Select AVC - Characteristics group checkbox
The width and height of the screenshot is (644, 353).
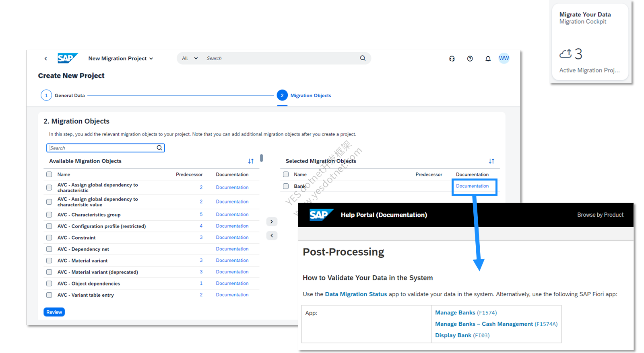point(49,215)
